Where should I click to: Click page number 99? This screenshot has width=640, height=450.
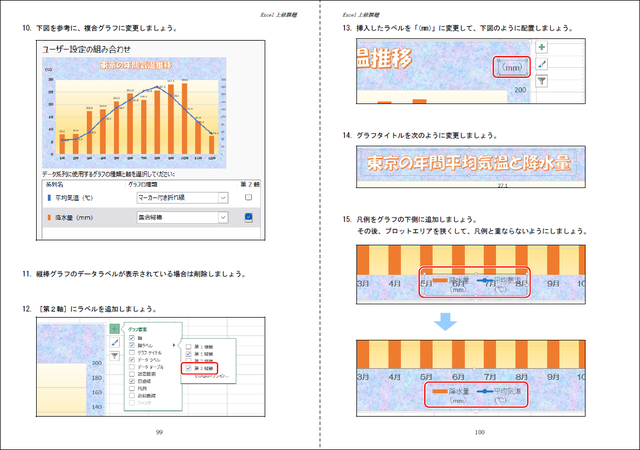click(160, 432)
